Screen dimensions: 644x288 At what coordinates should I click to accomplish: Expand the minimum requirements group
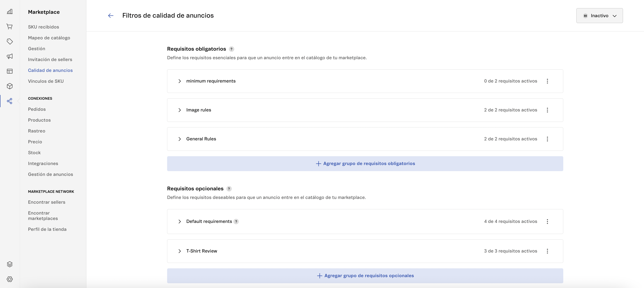(180, 81)
